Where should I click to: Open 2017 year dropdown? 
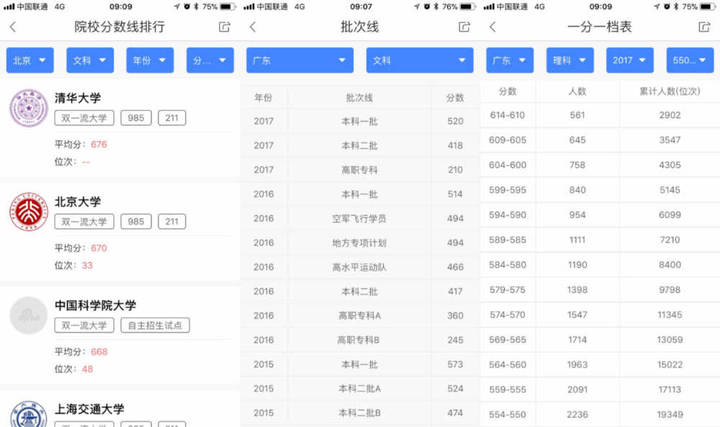(x=630, y=60)
